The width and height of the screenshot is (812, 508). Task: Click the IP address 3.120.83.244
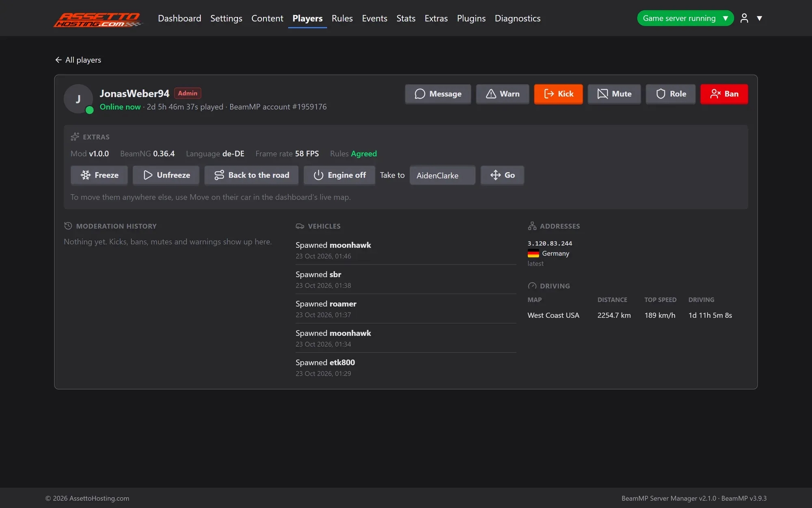pyautogui.click(x=550, y=243)
